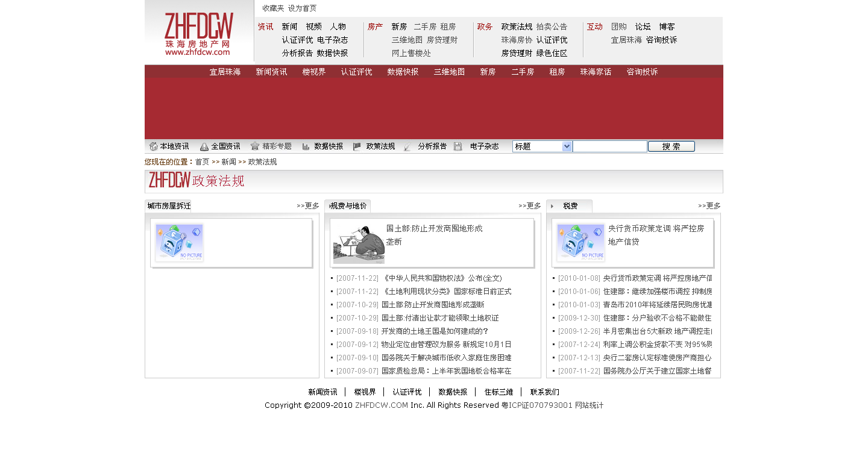
Task: Click the flag icon beside 政策法规
Action: (357, 146)
